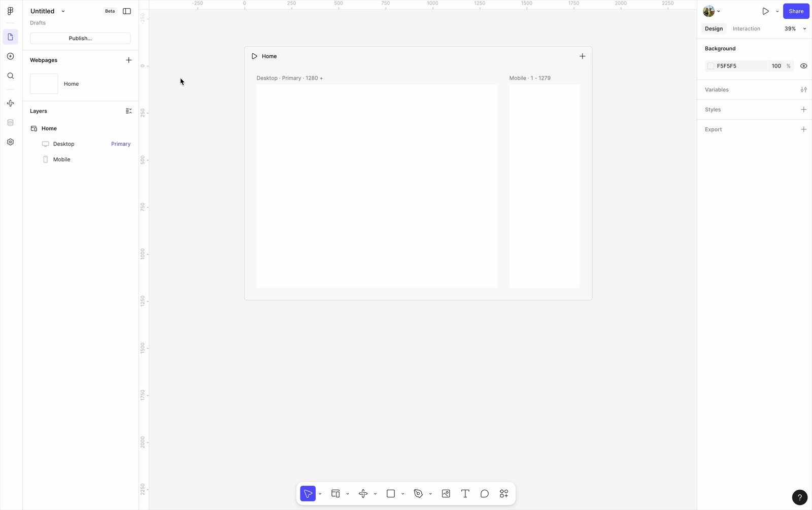Click the F5F5F5 background color swatch
The height and width of the screenshot is (510, 812).
click(710, 66)
